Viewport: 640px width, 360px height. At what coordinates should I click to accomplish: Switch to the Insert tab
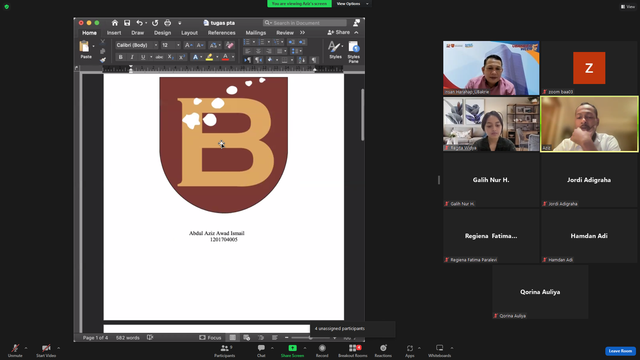(114, 33)
